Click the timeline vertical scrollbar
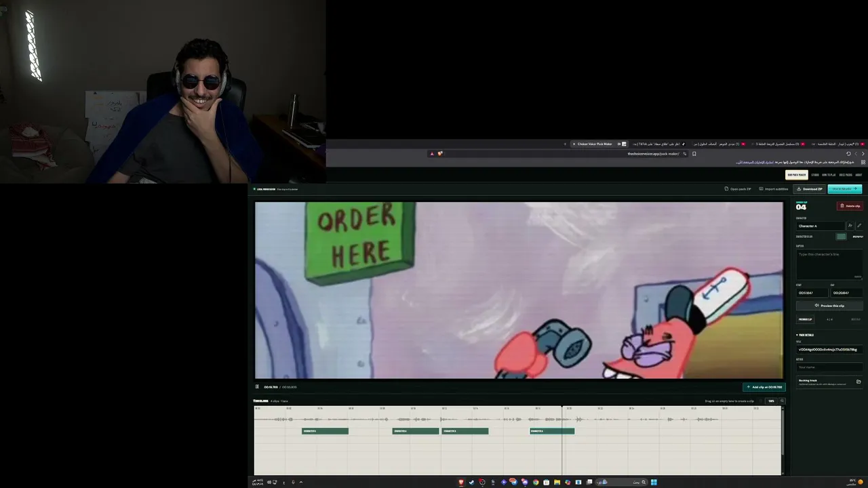 (783, 434)
